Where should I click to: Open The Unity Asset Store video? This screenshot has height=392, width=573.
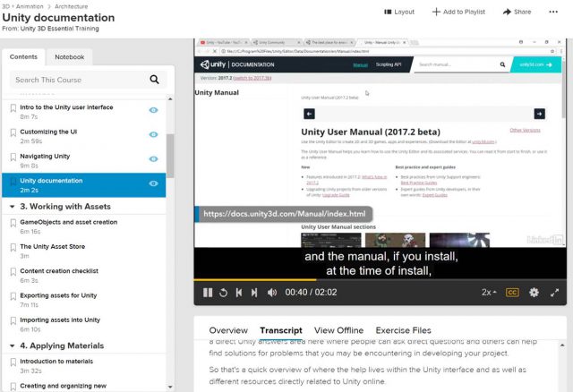(x=53, y=247)
